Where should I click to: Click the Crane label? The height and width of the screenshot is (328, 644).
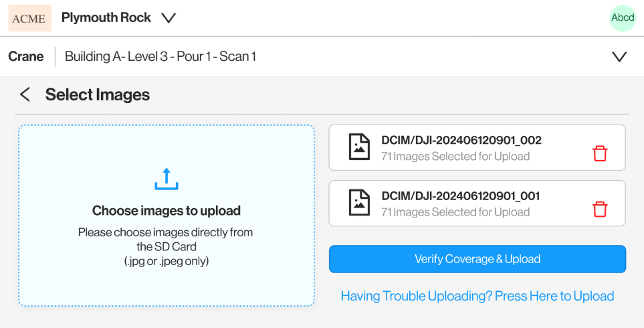(26, 57)
